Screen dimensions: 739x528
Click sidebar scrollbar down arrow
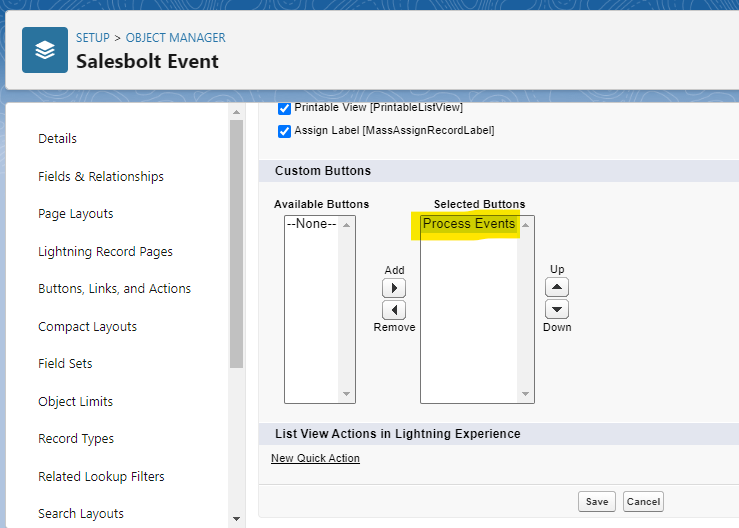237,519
